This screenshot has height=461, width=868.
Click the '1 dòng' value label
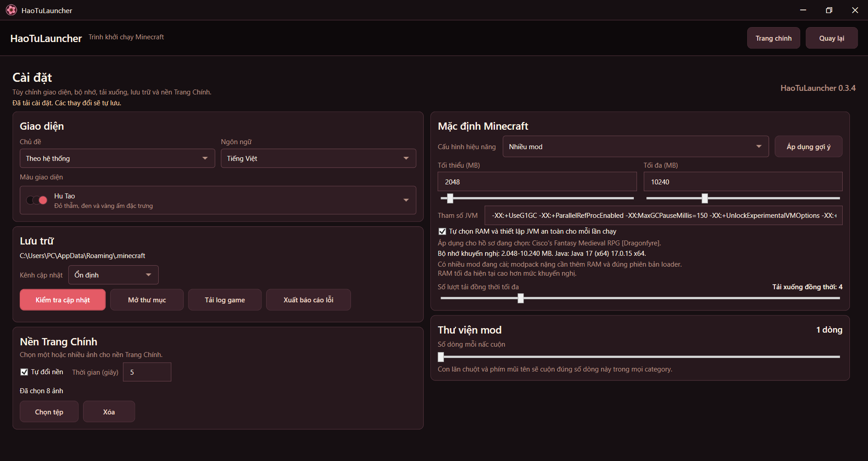[829, 329]
